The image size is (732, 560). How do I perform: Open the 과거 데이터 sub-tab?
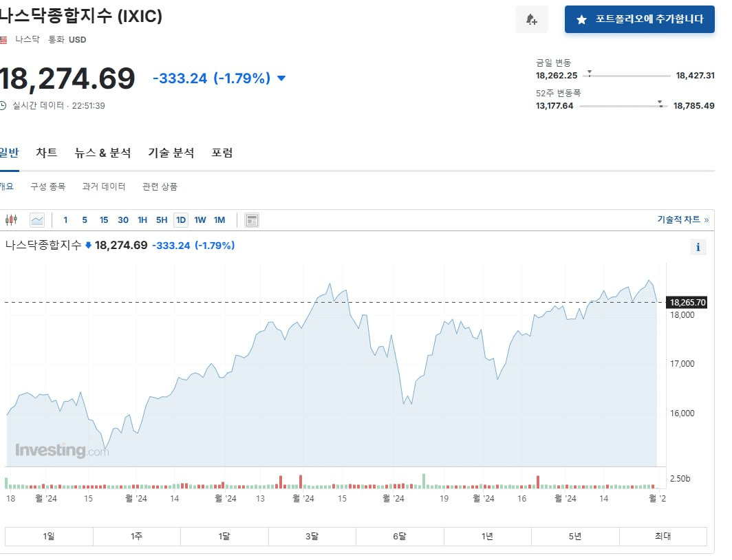[104, 186]
